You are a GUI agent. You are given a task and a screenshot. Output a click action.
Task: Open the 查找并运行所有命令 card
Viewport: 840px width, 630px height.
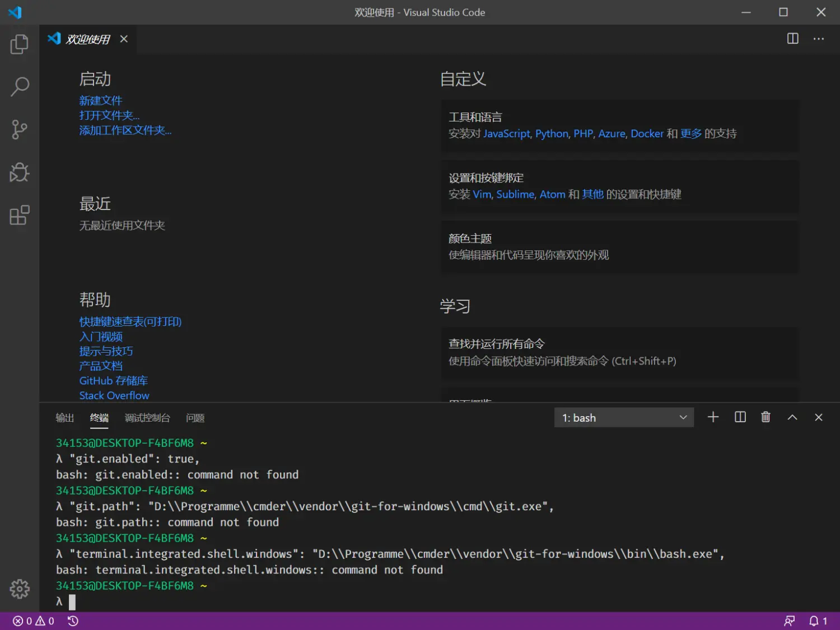pyautogui.click(x=620, y=353)
